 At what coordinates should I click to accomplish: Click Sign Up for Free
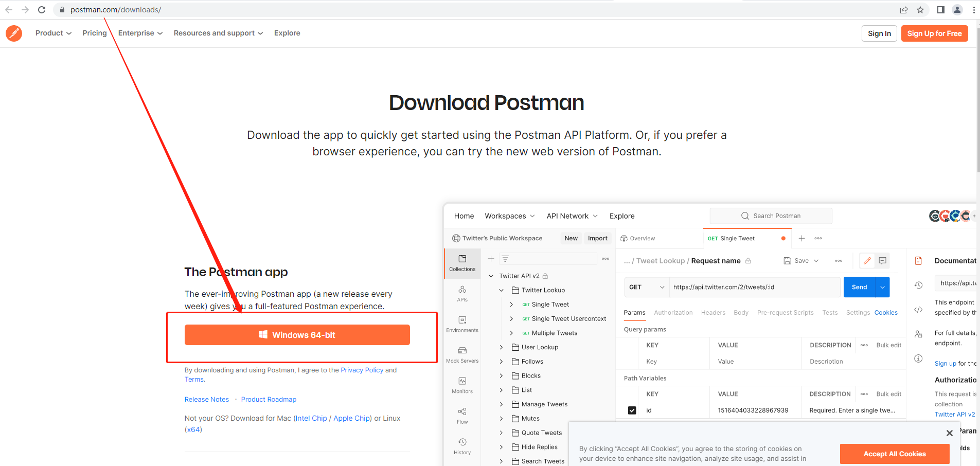pos(935,33)
